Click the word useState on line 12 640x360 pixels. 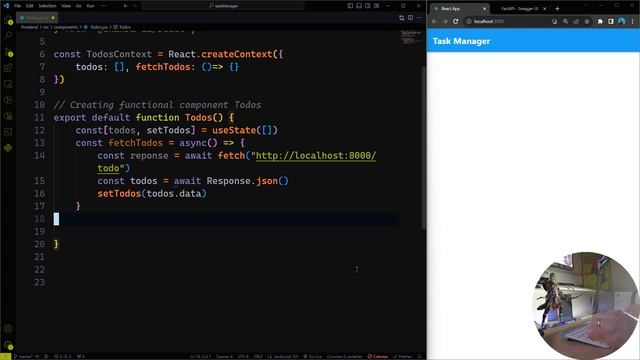coord(234,130)
